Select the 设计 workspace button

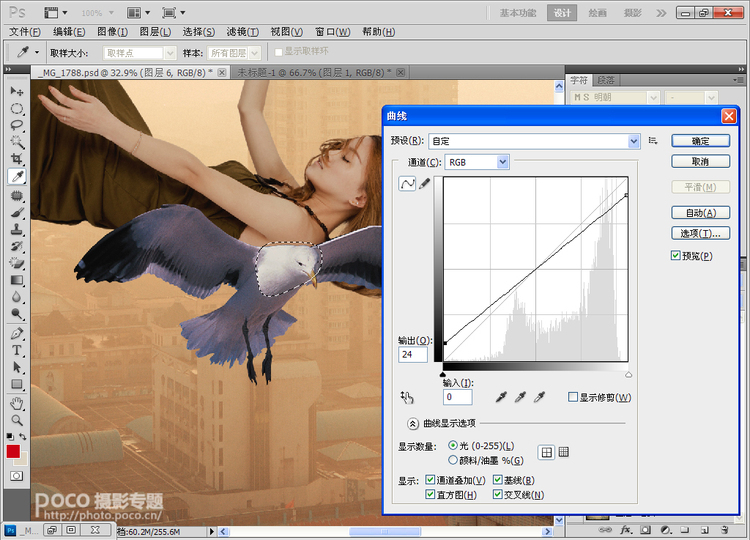[562, 13]
